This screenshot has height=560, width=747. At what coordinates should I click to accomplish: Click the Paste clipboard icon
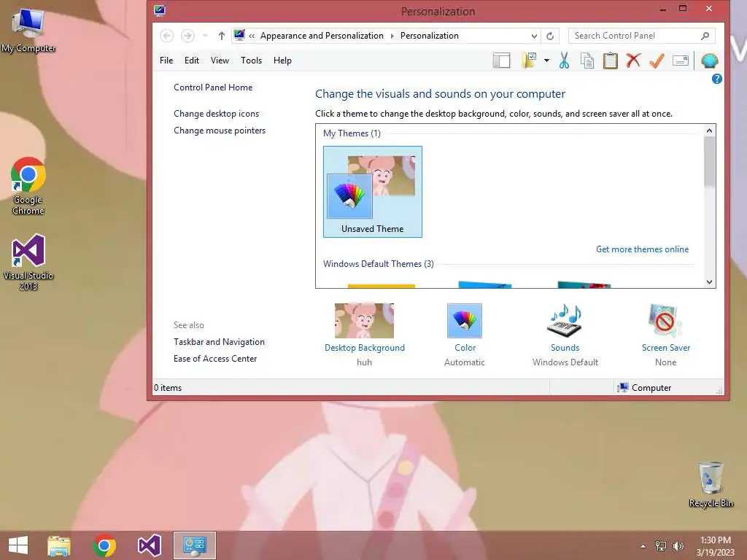pyautogui.click(x=611, y=61)
